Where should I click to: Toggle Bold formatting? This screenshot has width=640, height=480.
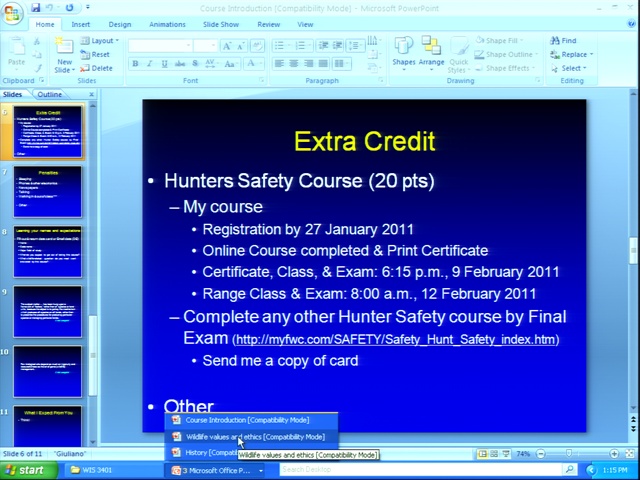(x=135, y=64)
